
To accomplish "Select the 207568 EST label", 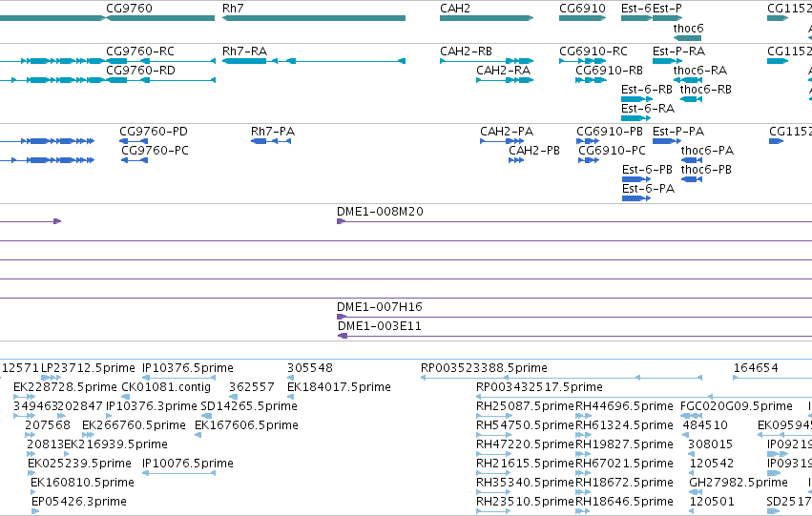I will (x=48, y=425).
